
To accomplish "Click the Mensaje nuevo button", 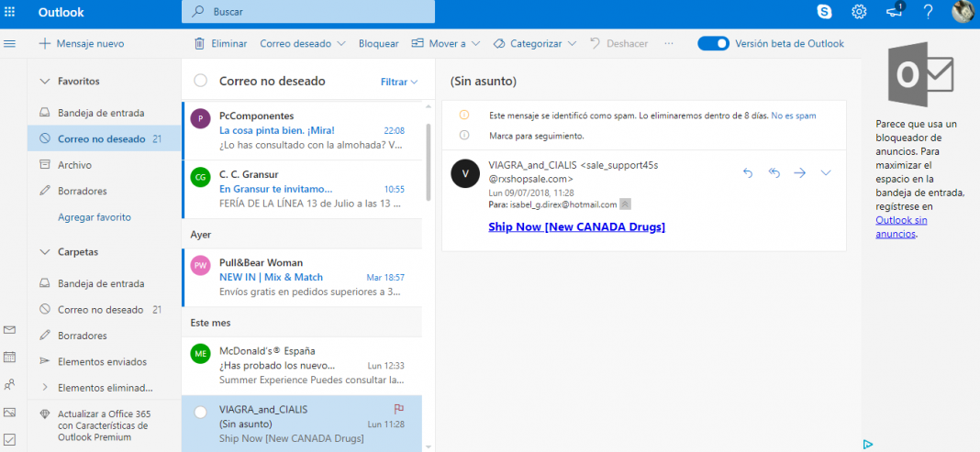I will click(x=81, y=43).
